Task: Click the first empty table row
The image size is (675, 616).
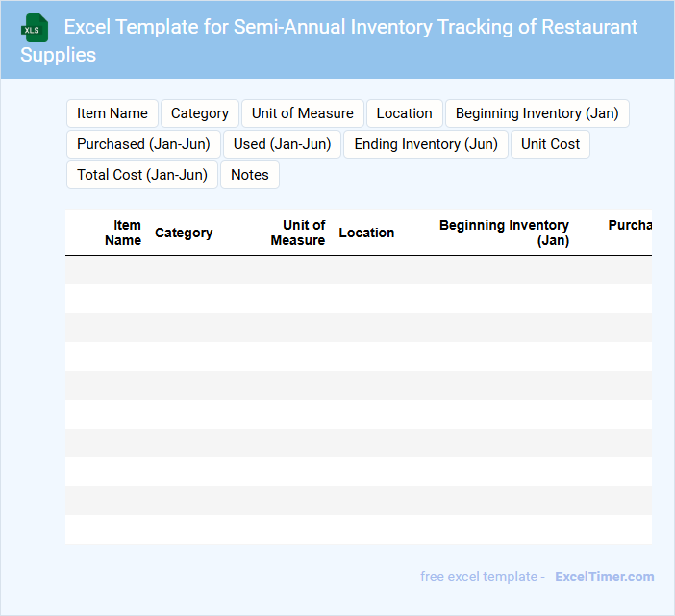Action: click(358, 270)
